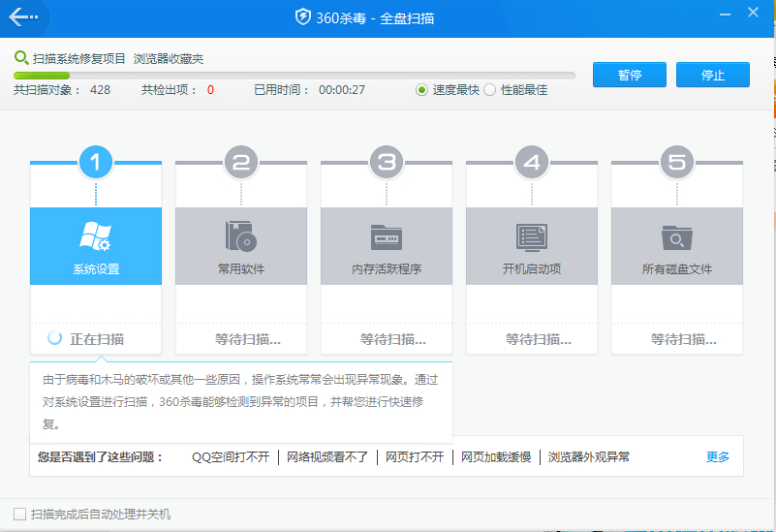Select the 性能最佳 radio option

(489, 90)
